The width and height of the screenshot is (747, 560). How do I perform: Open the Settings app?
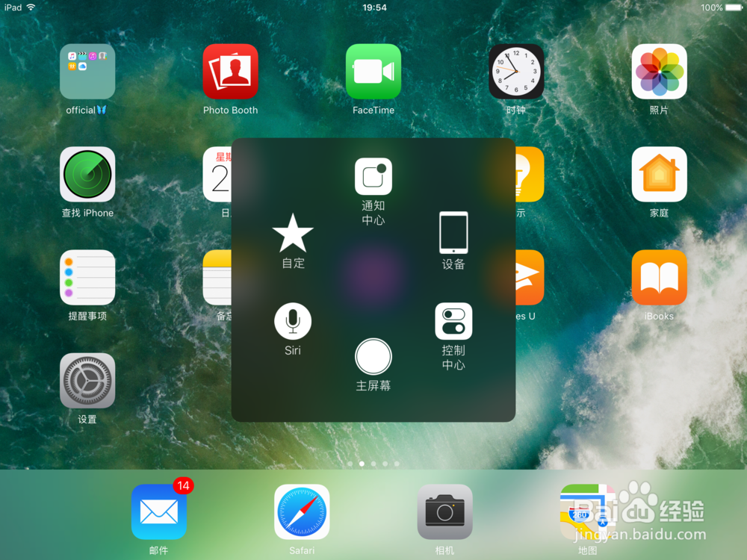(87, 381)
